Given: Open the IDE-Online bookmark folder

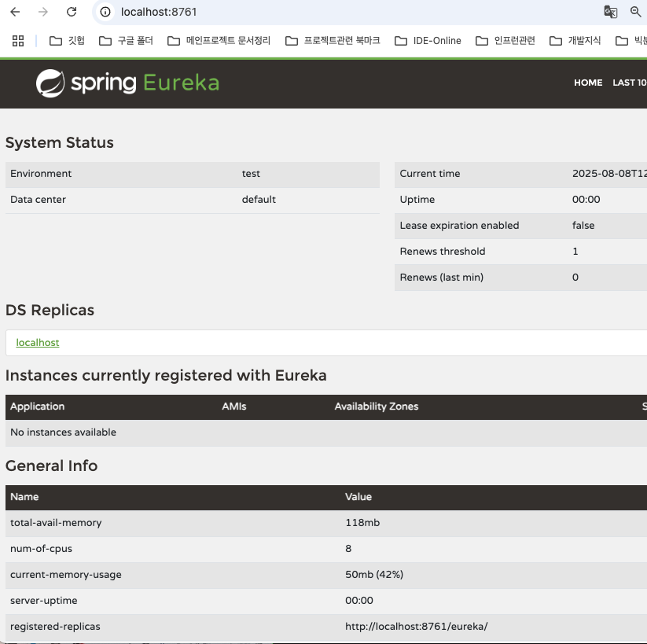Looking at the screenshot, I should tap(428, 41).
